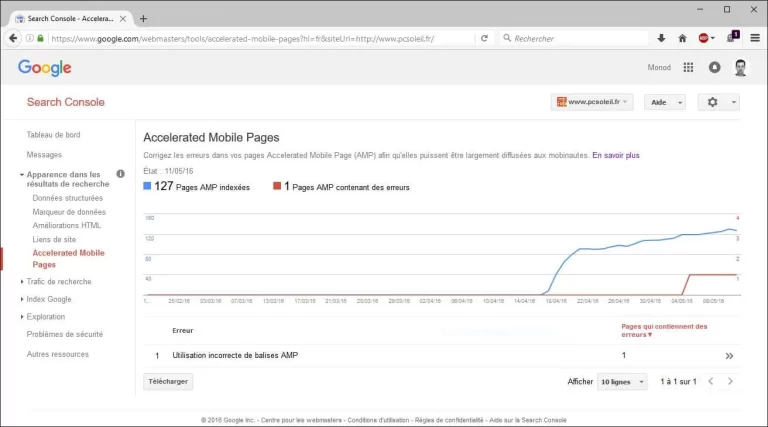
Task: Select Améliorations HTML
Action: [x=67, y=225]
